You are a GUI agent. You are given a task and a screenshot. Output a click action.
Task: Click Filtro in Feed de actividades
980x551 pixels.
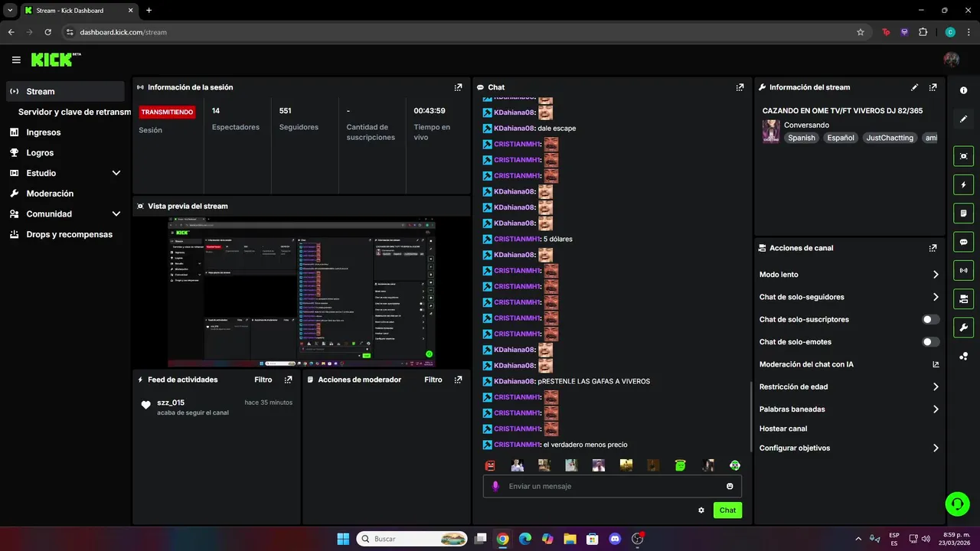263,380
